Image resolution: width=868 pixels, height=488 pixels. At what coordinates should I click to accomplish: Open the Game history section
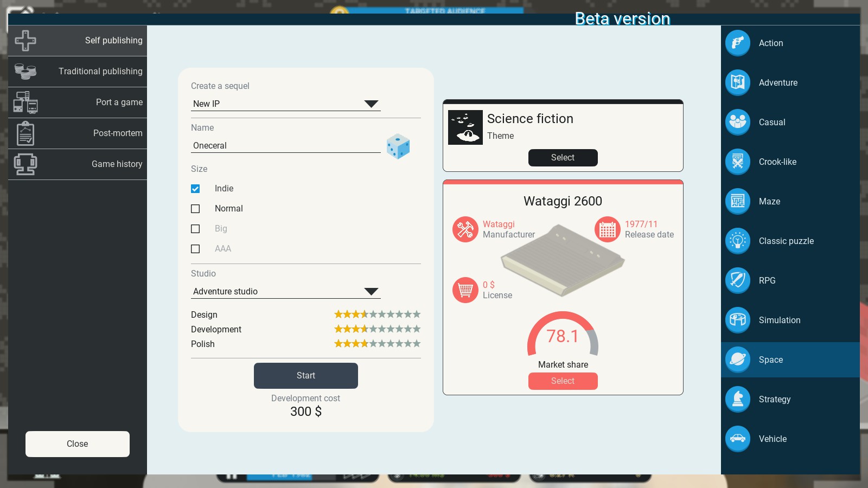click(x=78, y=164)
